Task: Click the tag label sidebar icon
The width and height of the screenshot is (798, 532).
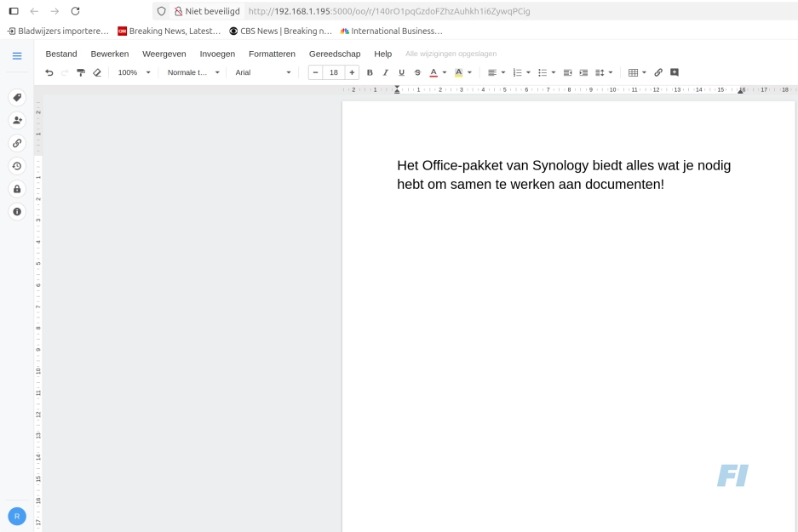Action: (x=17, y=98)
